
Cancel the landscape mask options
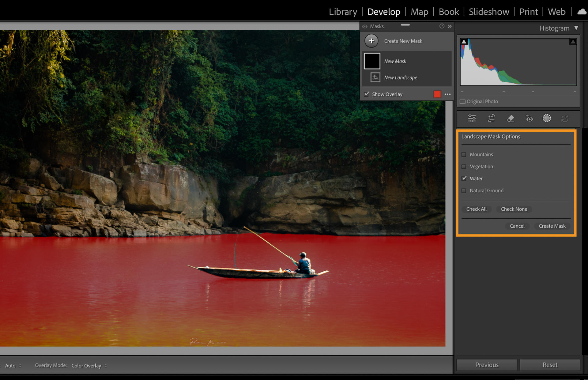[x=517, y=226]
